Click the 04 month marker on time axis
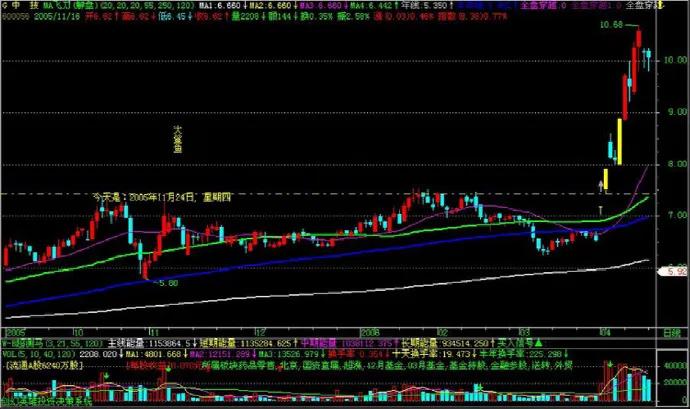The image size is (690, 409). 605,332
